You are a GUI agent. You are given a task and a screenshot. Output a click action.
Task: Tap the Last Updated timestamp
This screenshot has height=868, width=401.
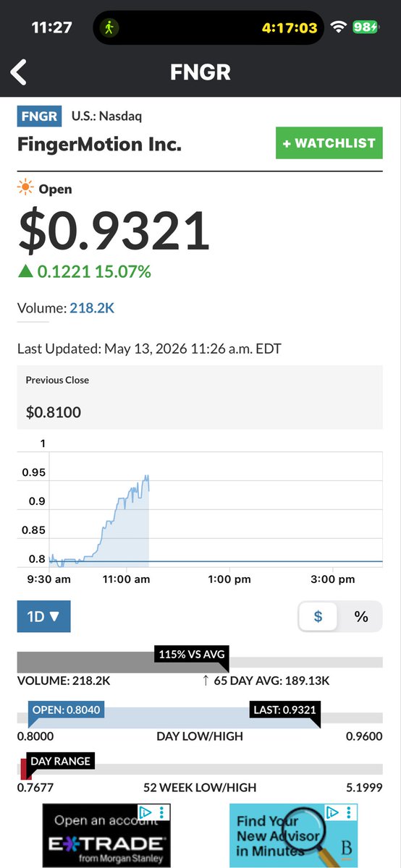tap(149, 349)
